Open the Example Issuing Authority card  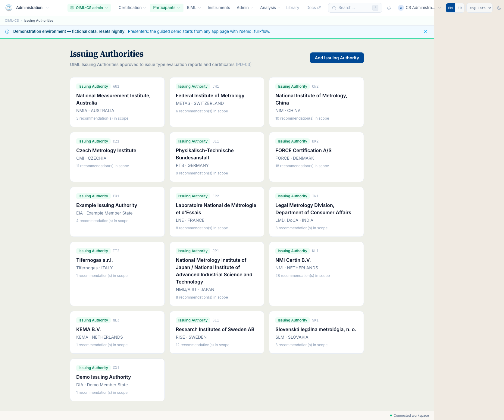click(117, 212)
